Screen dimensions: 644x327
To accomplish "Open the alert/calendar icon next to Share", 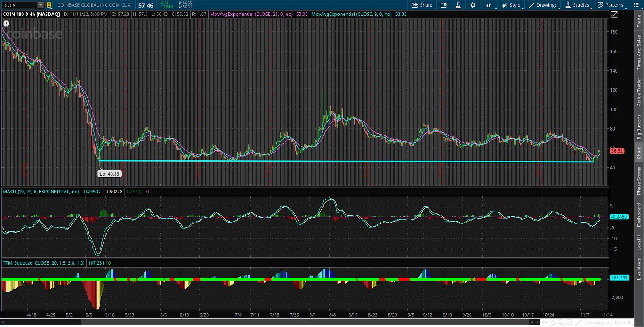I will click(444, 5).
